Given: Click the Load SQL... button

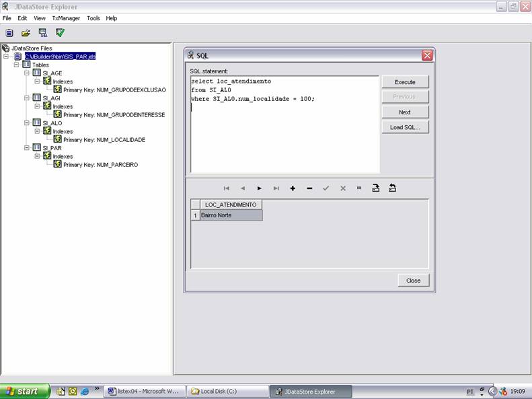Looking at the screenshot, I should click(x=405, y=127).
